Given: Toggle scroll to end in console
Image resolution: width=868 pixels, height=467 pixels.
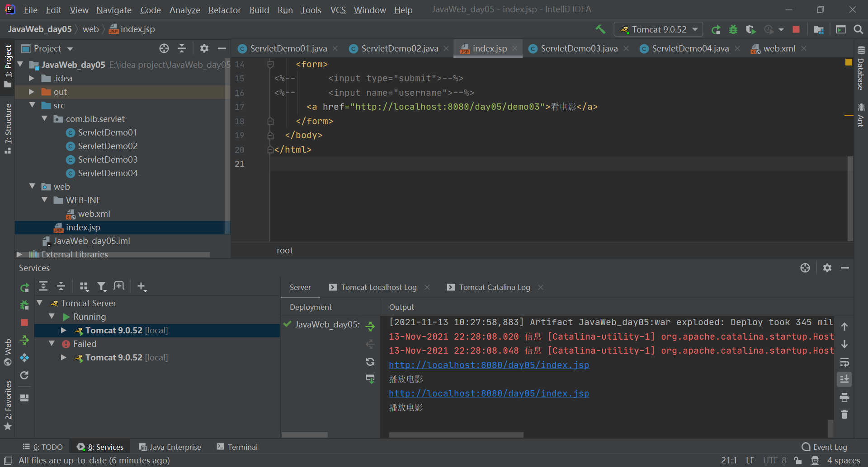Looking at the screenshot, I should pyautogui.click(x=844, y=379).
